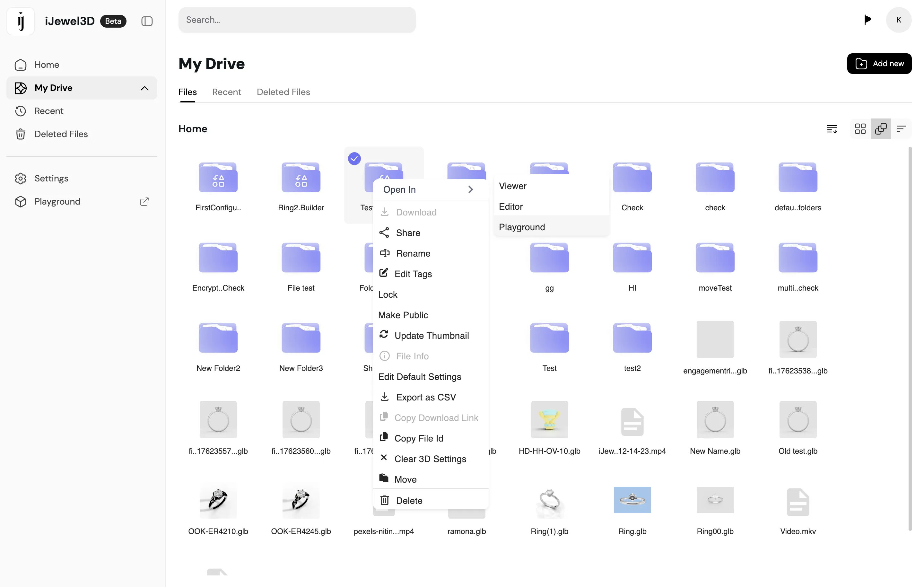The width and height of the screenshot is (924, 587).
Task: Collapse the My Drive sidebar chevron
Action: click(144, 88)
